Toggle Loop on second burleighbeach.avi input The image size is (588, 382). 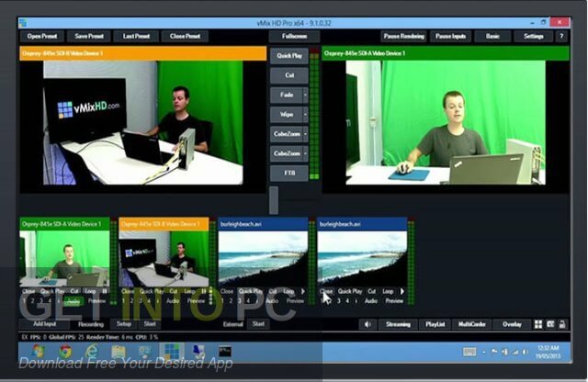tap(388, 291)
